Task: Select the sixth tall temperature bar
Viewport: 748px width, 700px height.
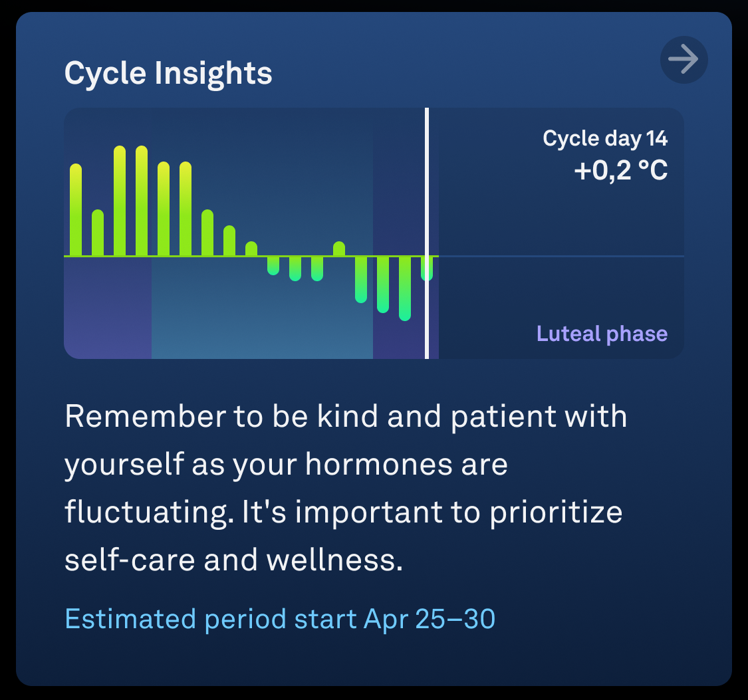Action: (186, 209)
